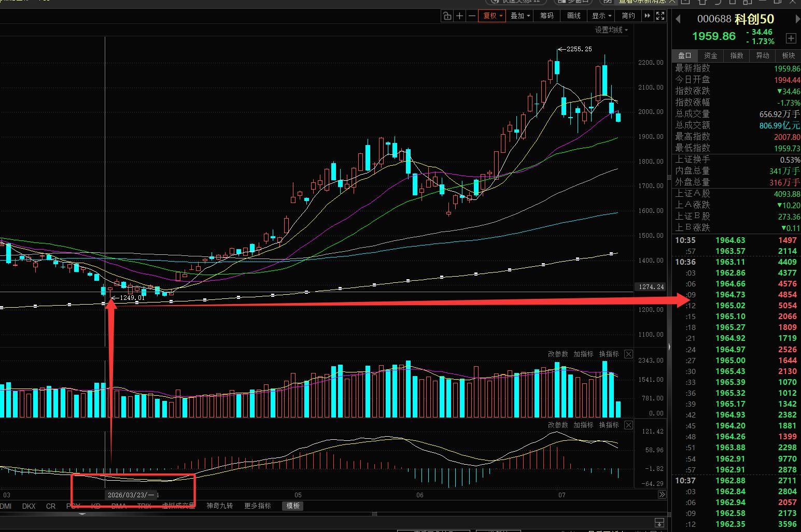This screenshot has height=532, width=801.
Task: Select the DKX indicator
Action: pos(29,506)
